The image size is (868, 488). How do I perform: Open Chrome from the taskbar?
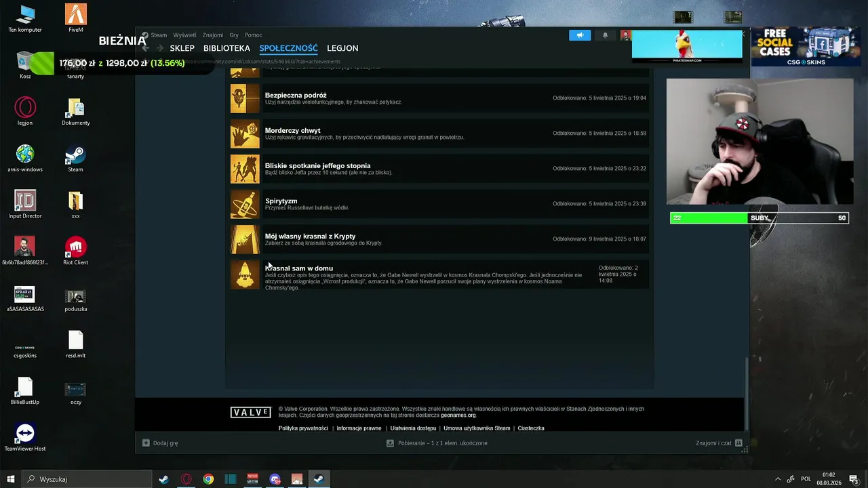click(208, 479)
